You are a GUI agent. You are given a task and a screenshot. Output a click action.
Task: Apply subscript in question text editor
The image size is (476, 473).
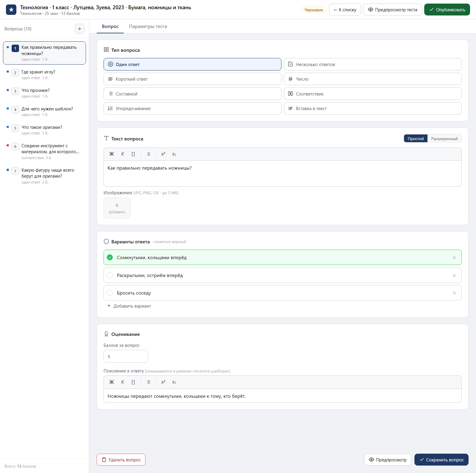(174, 154)
